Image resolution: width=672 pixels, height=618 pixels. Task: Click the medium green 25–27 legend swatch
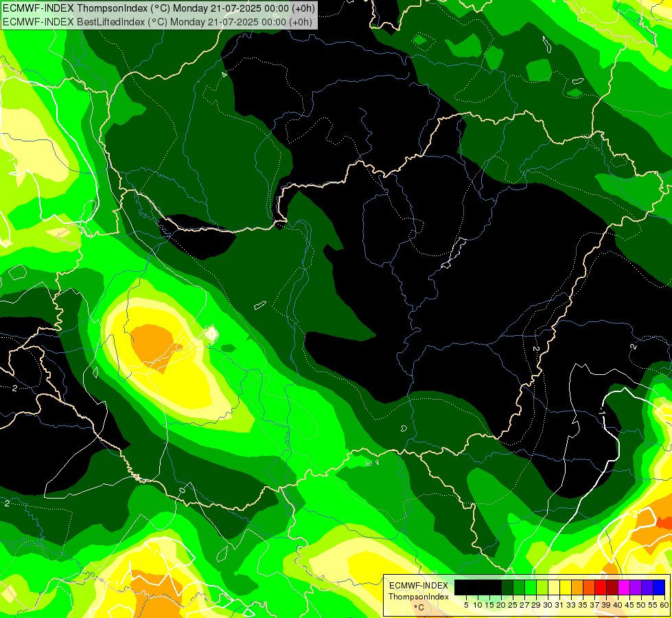(519, 587)
